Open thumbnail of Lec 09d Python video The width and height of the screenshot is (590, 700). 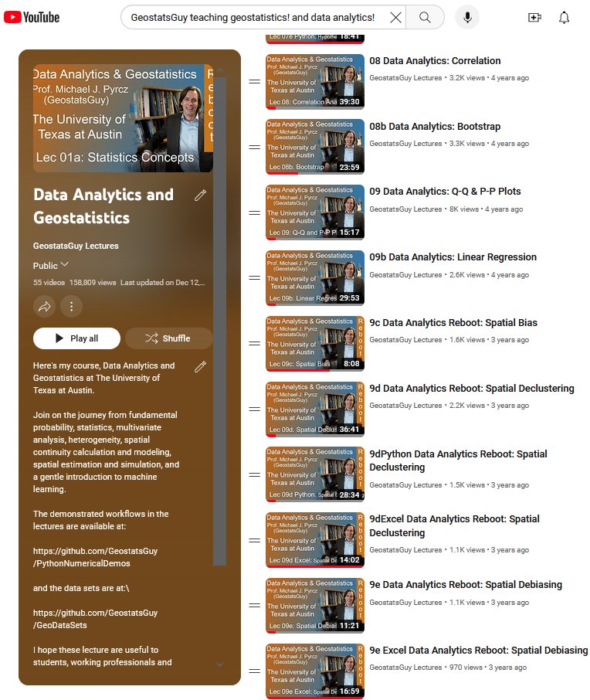[315, 474]
